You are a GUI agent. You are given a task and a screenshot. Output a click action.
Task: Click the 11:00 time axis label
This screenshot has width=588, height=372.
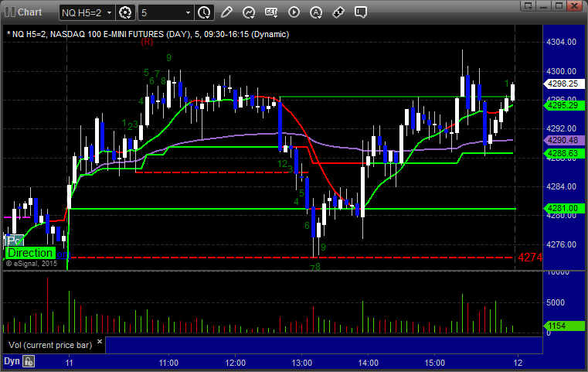point(168,363)
